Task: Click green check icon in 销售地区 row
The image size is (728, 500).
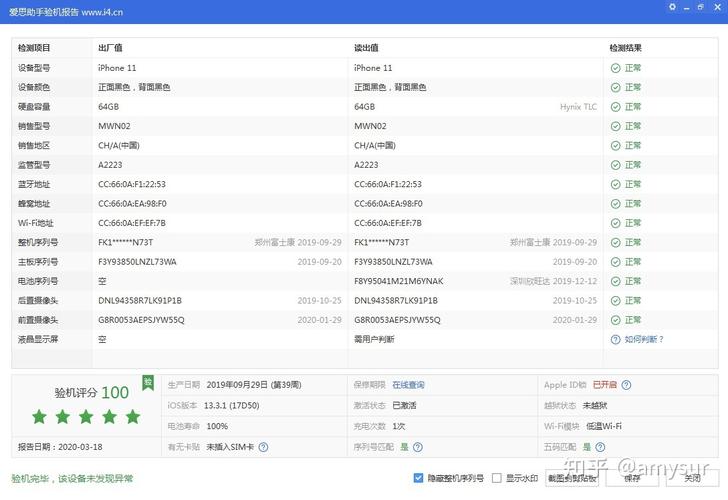Action: click(616, 146)
